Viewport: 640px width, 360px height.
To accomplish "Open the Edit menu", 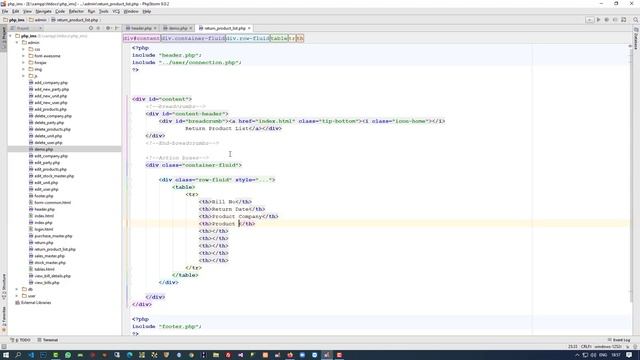I will (16, 11).
